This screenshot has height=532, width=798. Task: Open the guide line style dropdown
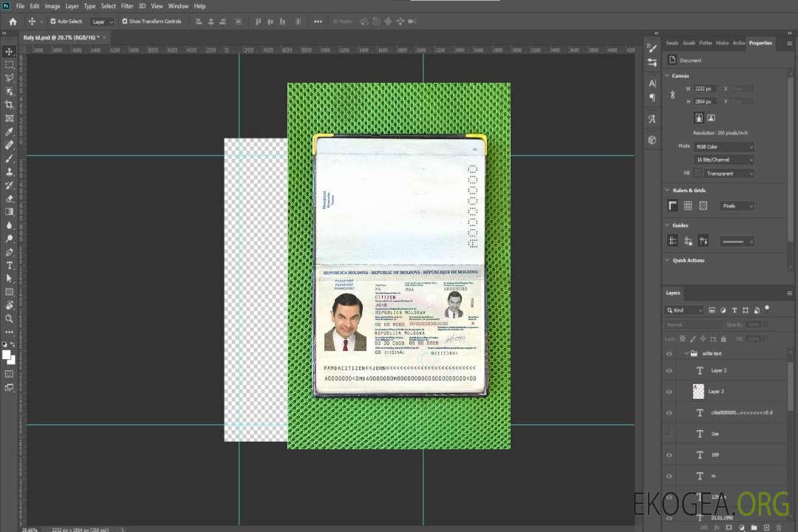[737, 242]
